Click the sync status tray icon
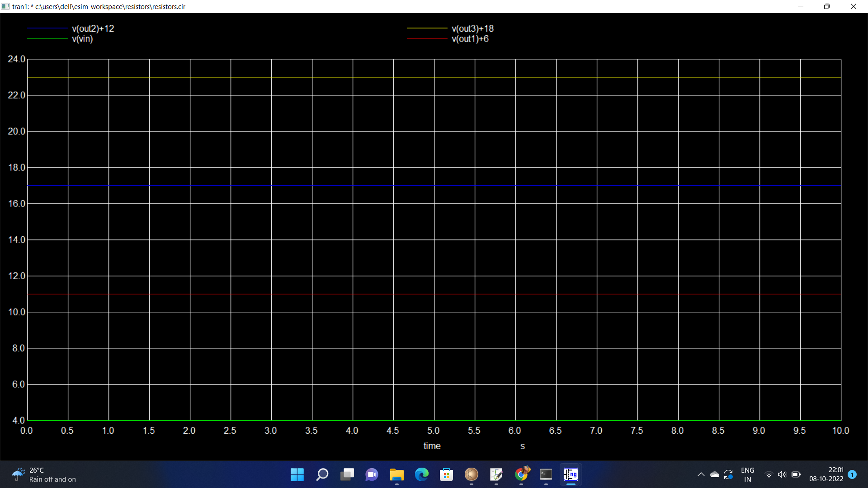The image size is (868, 488). point(728,474)
